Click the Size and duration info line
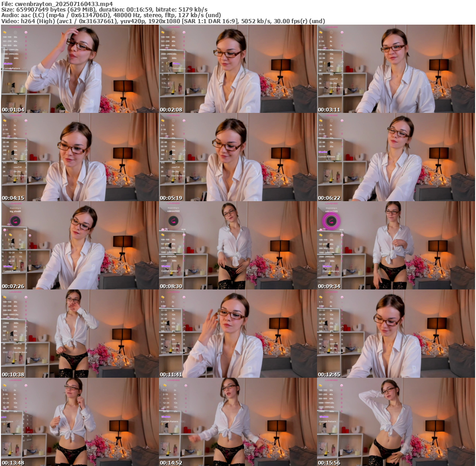 tap(105, 9)
